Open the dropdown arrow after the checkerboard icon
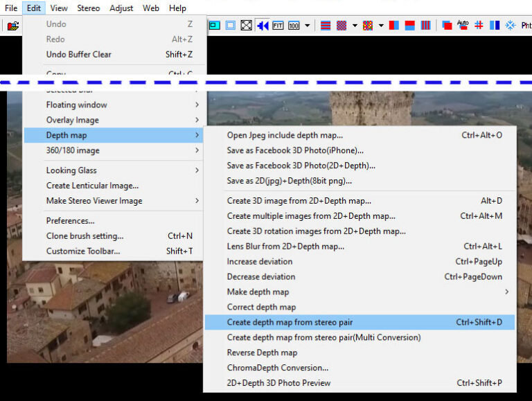 coord(355,26)
